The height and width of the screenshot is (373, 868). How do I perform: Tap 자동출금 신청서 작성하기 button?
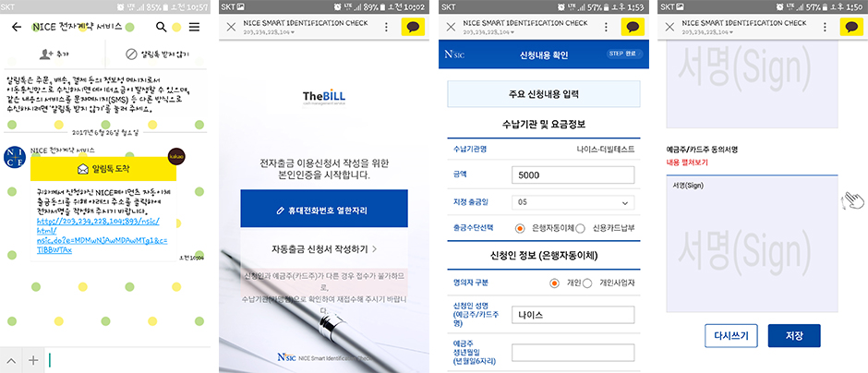pyautogui.click(x=324, y=249)
